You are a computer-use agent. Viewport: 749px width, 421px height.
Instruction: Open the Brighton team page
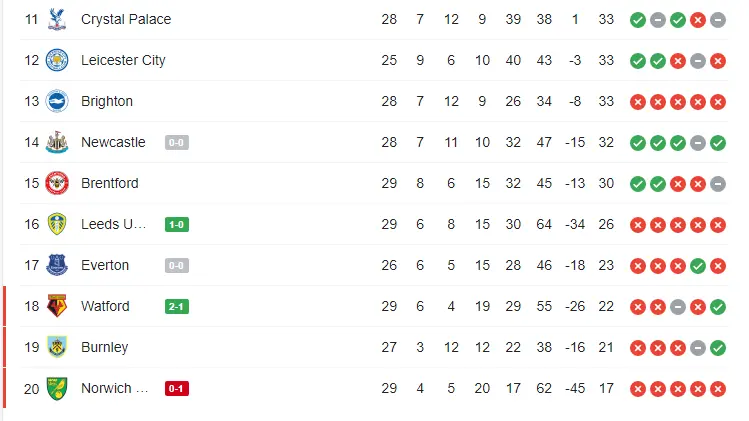107,101
